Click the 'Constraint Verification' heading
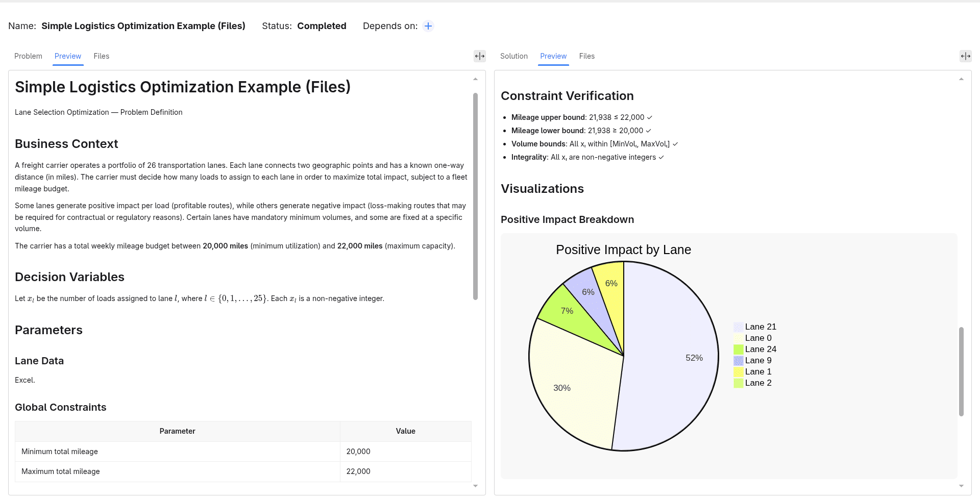The image size is (980, 499). pos(567,96)
